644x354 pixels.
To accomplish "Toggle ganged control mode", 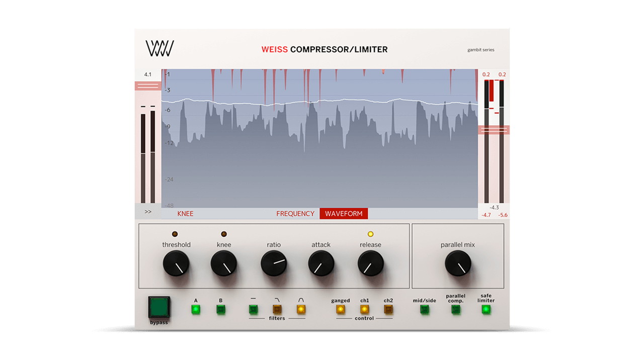I will pyautogui.click(x=340, y=309).
